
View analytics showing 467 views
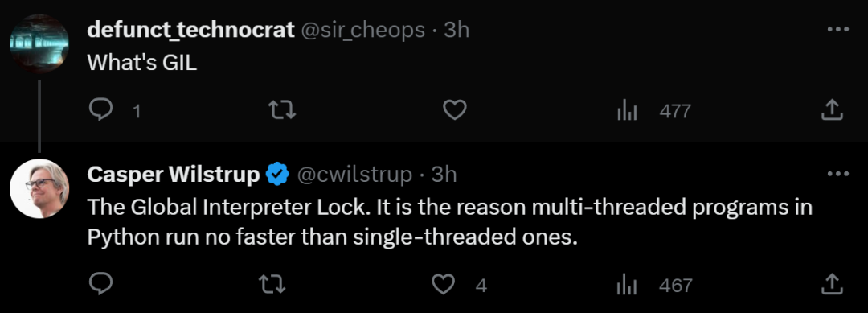[654, 286]
